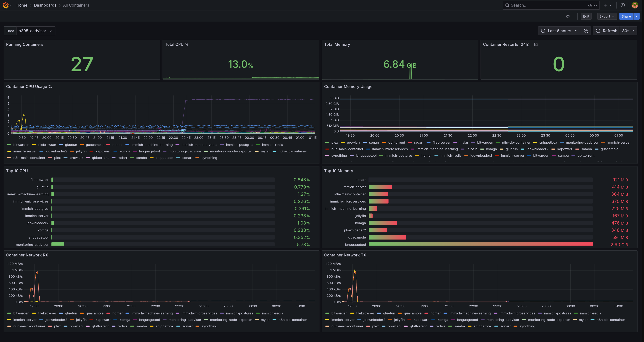Open the 30s auto-refresh interval dropdown
This screenshot has width=644, height=342.
[x=627, y=31]
